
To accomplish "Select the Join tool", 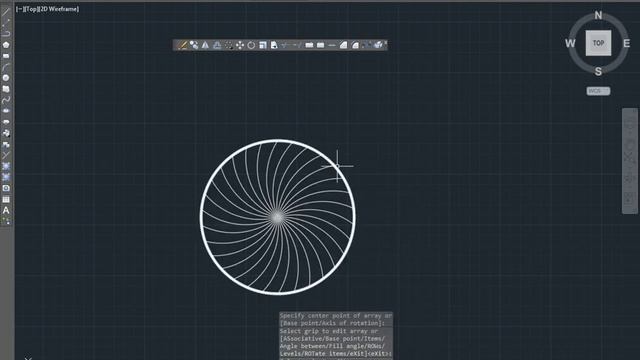I will tap(332, 45).
